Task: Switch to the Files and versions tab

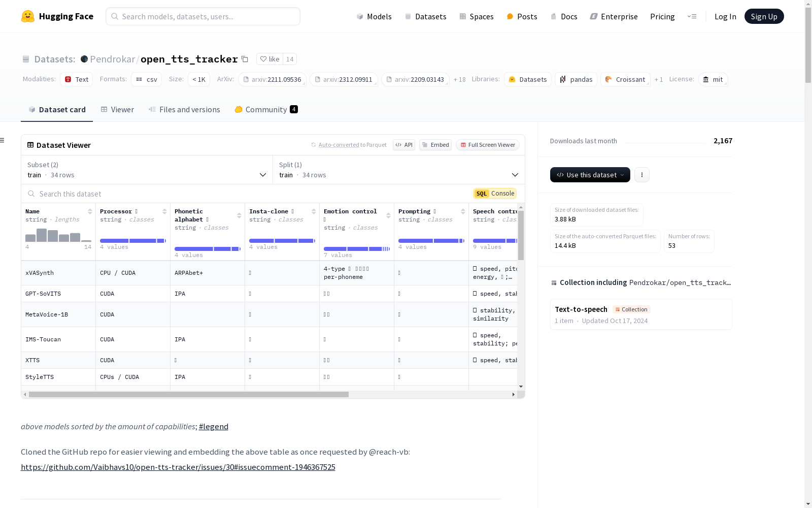Action: [x=184, y=110]
